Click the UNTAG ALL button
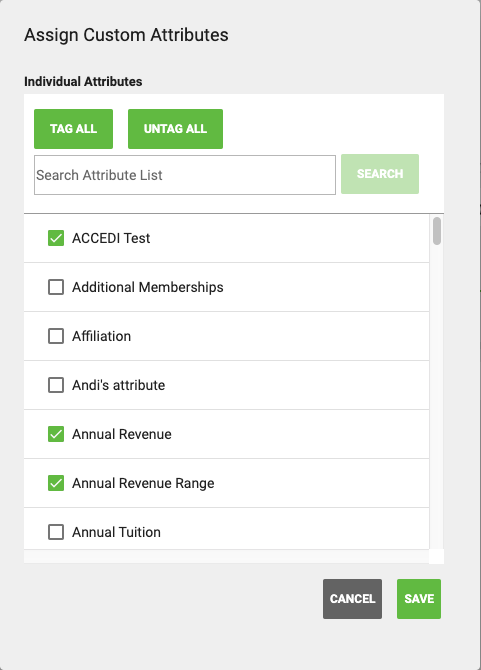This screenshot has width=481, height=670. tap(175, 129)
